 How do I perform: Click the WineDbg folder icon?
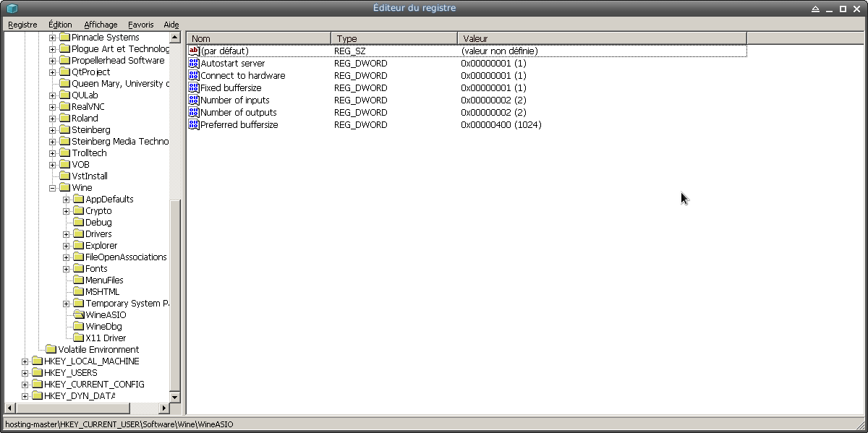point(78,327)
